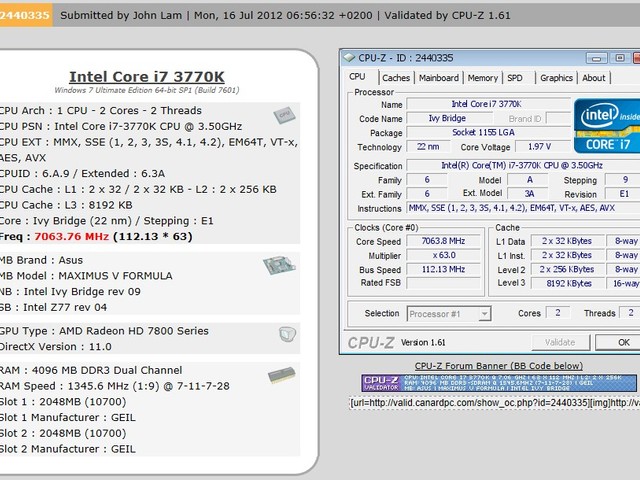This screenshot has width=640, height=480.
Task: Click the Intel Core i7 logo badge
Action: coord(607,126)
